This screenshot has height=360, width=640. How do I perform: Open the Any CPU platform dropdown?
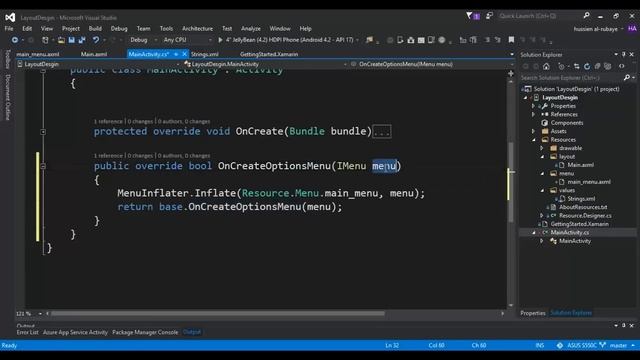[x=187, y=40]
